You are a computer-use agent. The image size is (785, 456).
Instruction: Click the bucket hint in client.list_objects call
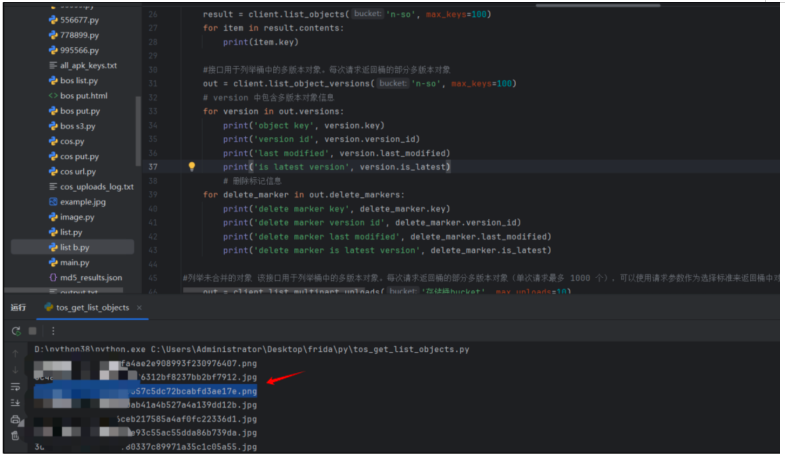click(367, 14)
